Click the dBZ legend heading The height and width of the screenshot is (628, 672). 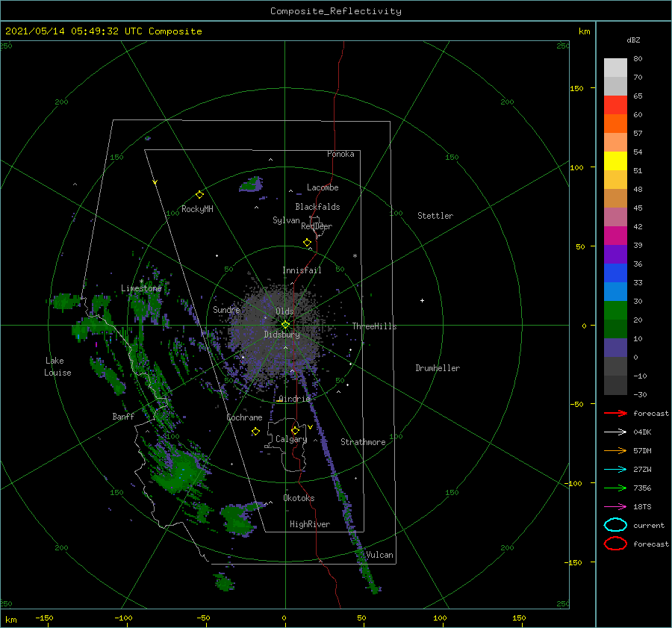tap(633, 40)
